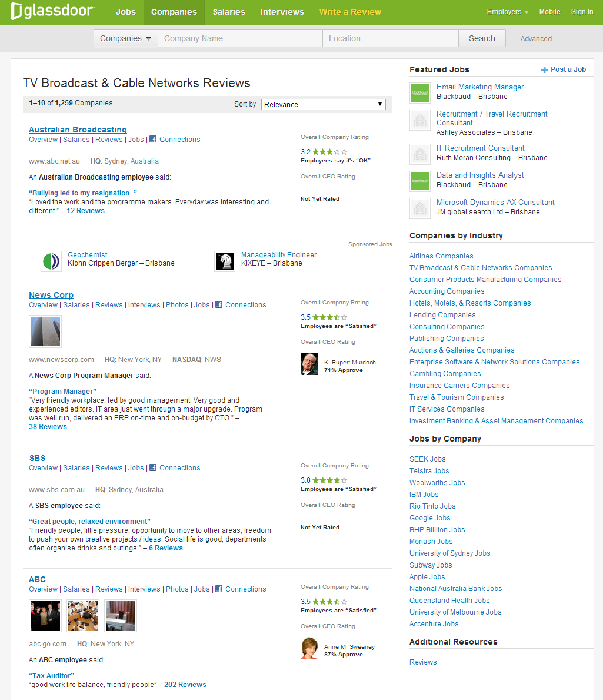View ABC Photos link
The image size is (603, 700).
click(177, 589)
